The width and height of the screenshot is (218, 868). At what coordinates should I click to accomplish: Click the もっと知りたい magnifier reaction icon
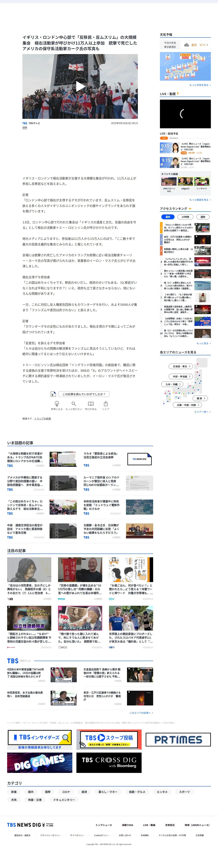(x=74, y=404)
